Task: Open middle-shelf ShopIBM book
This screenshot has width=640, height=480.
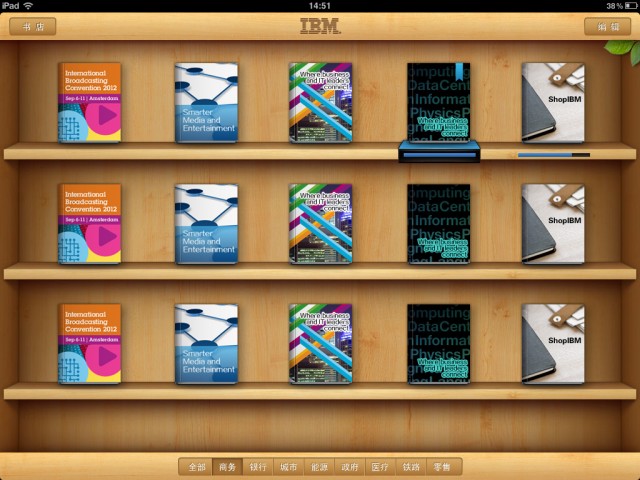Action: point(553,224)
